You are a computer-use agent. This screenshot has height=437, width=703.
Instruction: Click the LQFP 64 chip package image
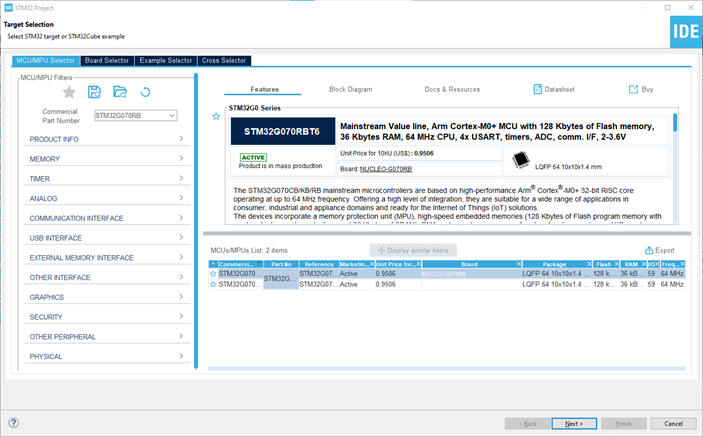click(521, 160)
